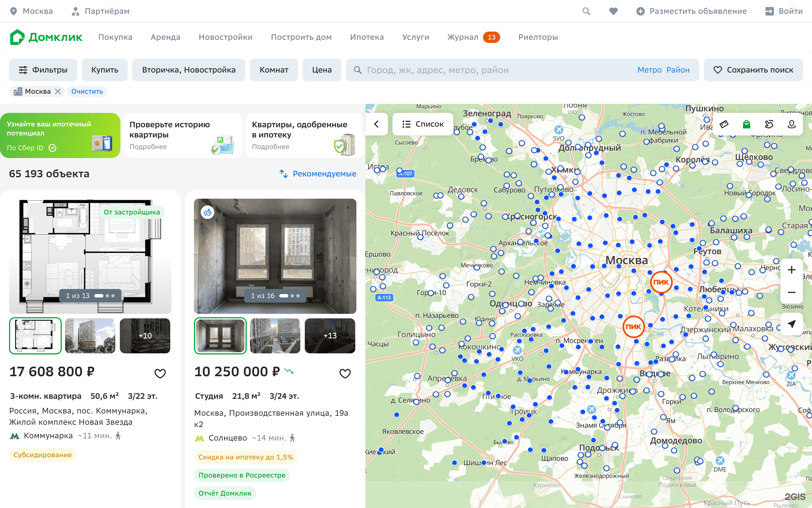Open the Цена price dropdown
Image resolution: width=812 pixels, height=508 pixels.
[x=322, y=70]
